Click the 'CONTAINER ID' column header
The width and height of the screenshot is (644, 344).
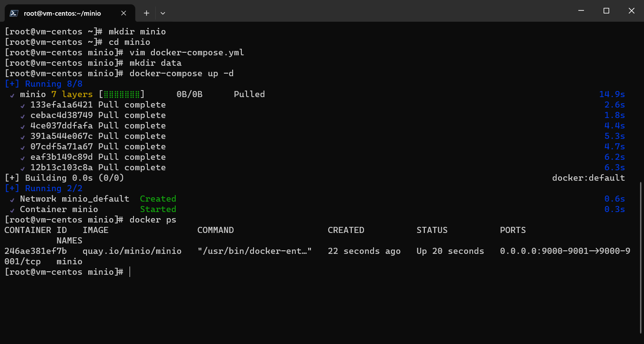(x=36, y=230)
